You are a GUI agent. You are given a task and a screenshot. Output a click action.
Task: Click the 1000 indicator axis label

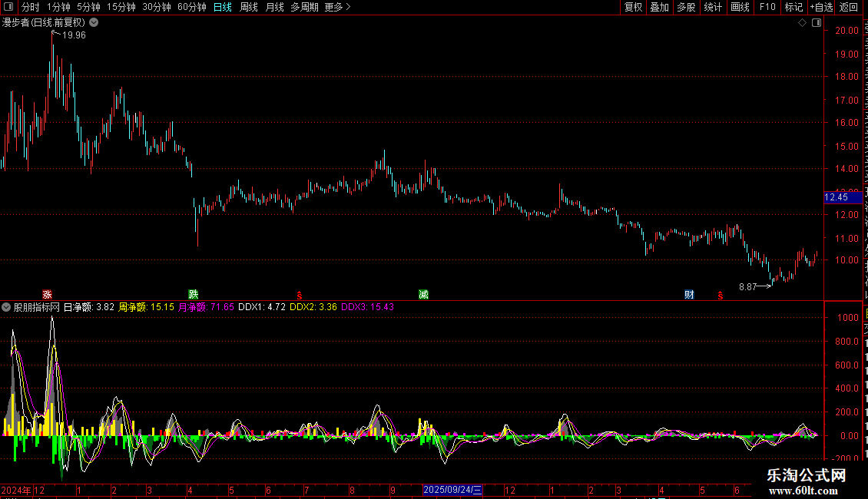point(848,318)
